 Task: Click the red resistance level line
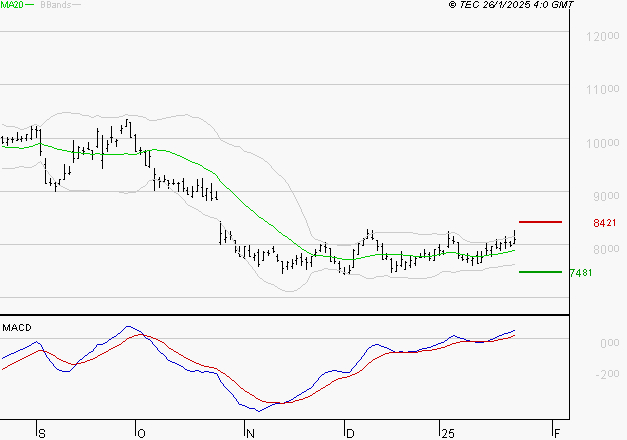tap(540, 222)
